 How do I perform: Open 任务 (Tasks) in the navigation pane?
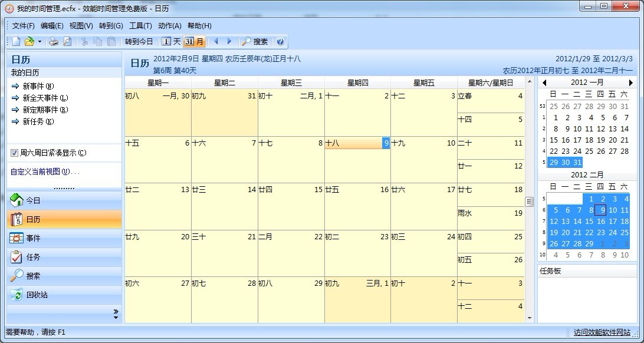[34, 257]
